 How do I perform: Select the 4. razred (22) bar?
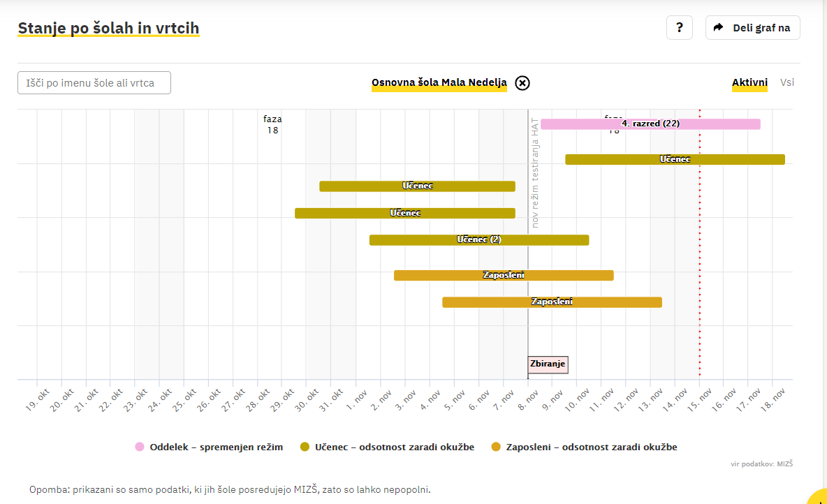[650, 124]
